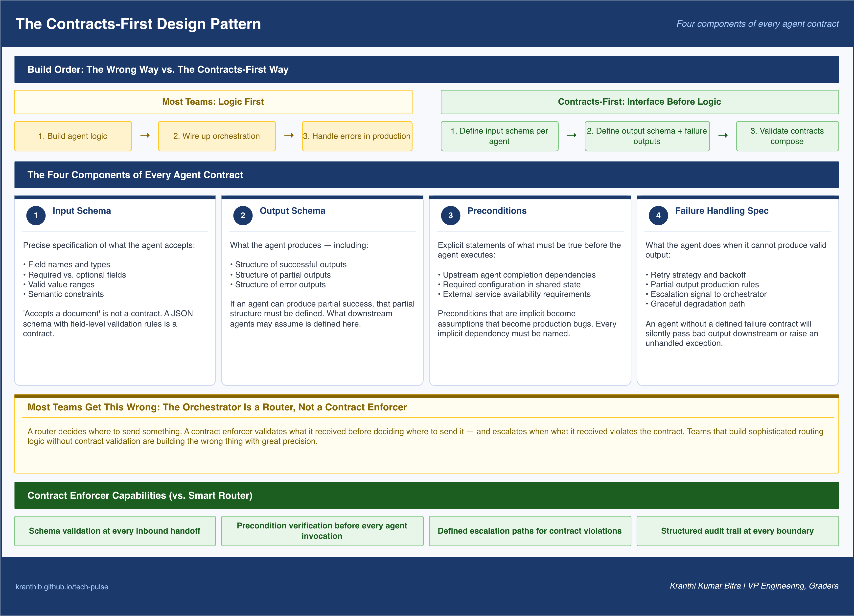This screenshot has width=854, height=616.
Task: Select the '2. Wire up orchestration' box
Action: tap(217, 136)
